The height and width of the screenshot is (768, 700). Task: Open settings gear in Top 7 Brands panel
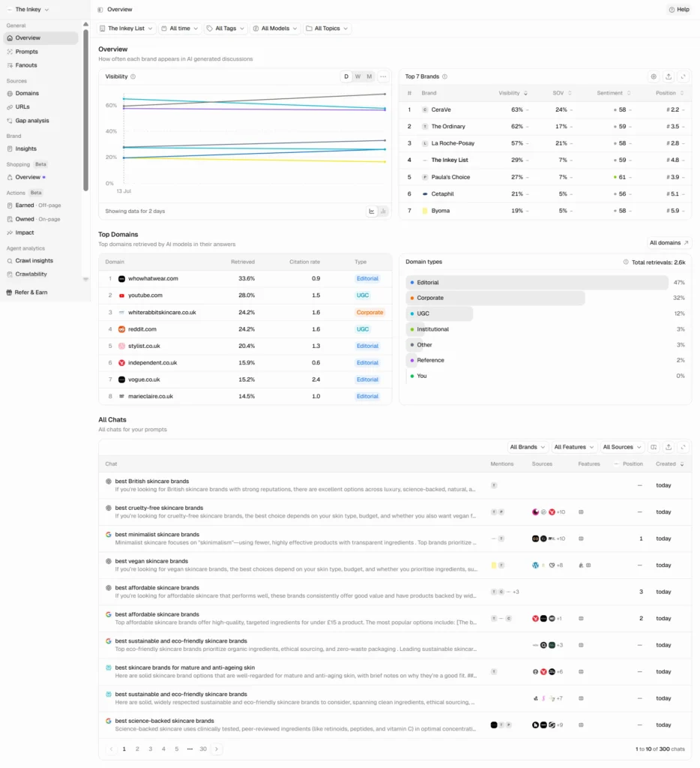(653, 76)
